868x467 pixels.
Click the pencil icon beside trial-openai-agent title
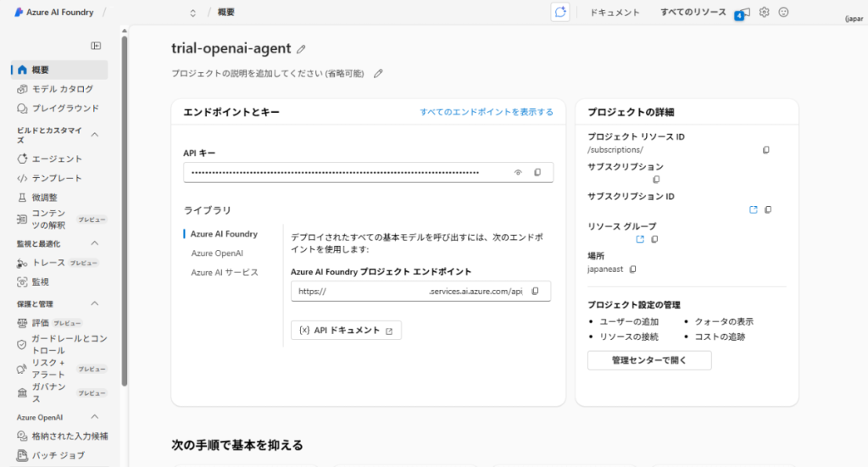tap(302, 49)
